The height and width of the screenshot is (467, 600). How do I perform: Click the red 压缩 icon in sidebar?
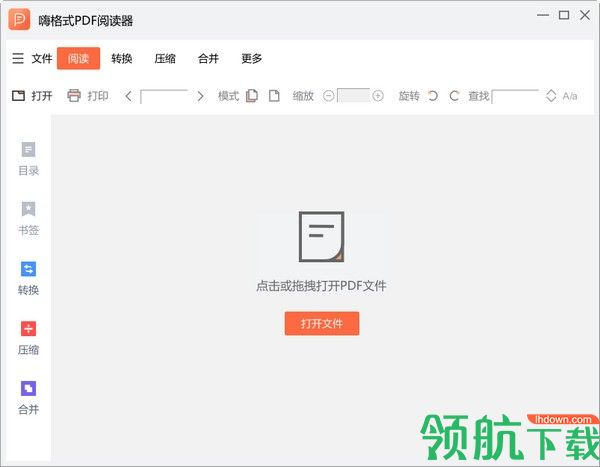click(28, 329)
